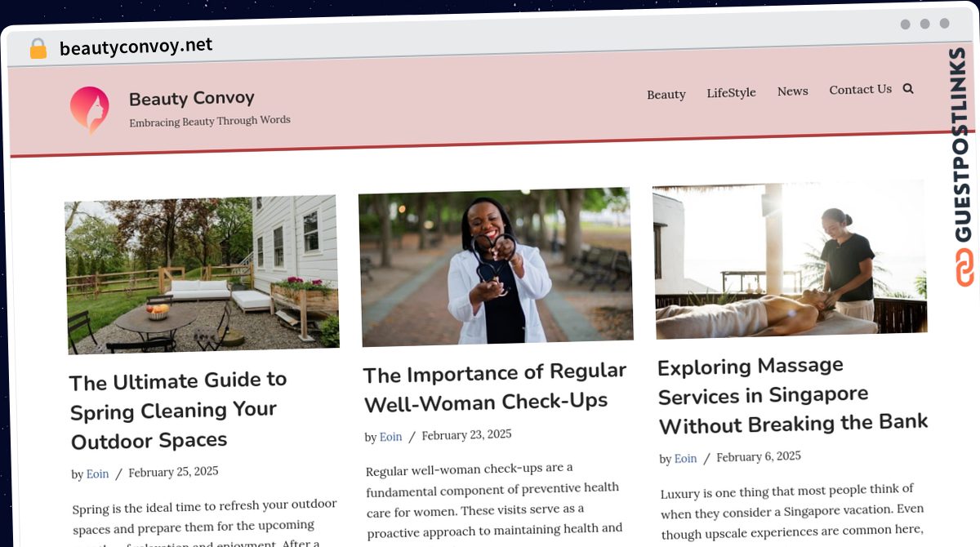The image size is (980, 547).
Task: Click the Beauty Convoy site title
Action: tap(192, 99)
